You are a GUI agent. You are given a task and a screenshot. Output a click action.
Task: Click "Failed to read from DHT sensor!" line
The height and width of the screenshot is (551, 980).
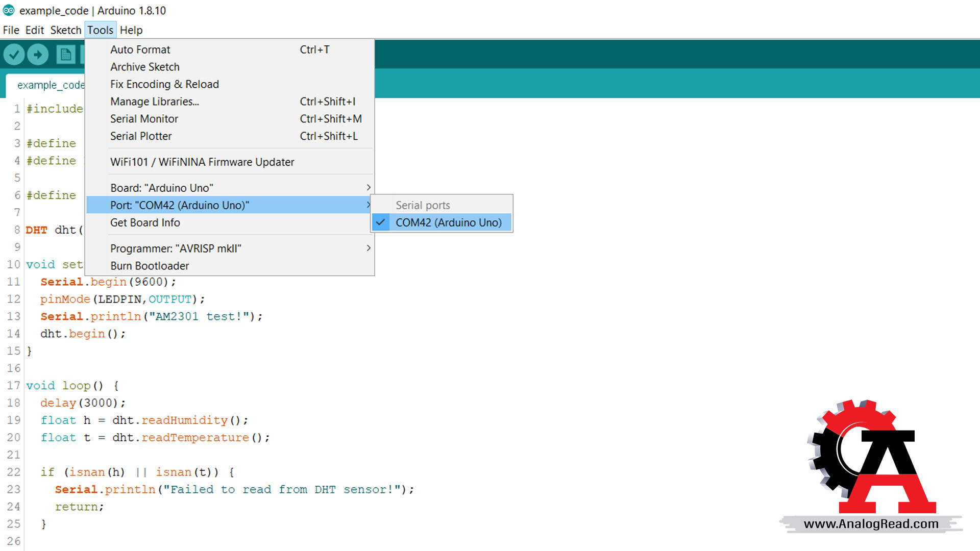coord(234,490)
